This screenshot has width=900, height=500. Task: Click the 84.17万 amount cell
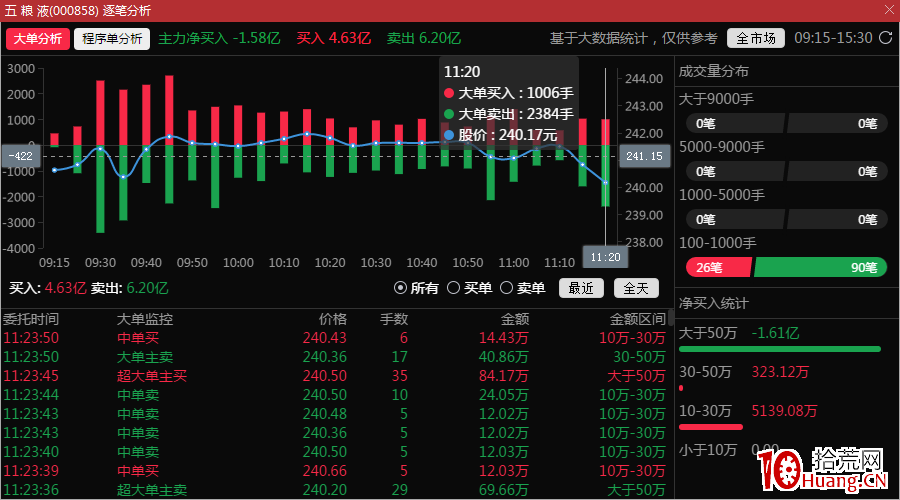coord(503,376)
